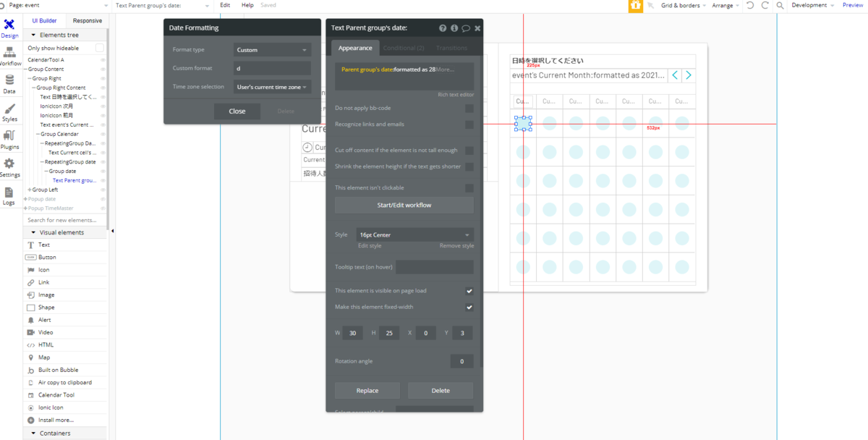Open help question-mark icon in property editor
The image size is (868, 440).
coord(443,28)
